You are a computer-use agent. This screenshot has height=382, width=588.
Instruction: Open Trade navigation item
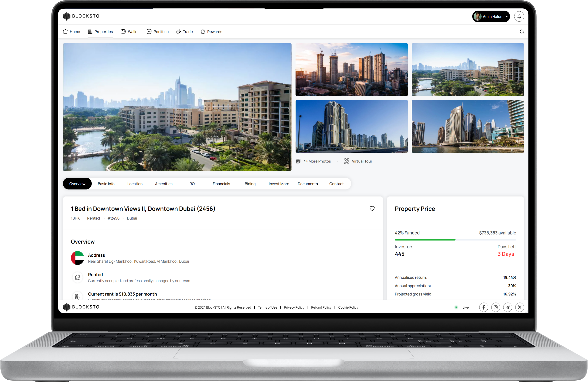click(184, 32)
